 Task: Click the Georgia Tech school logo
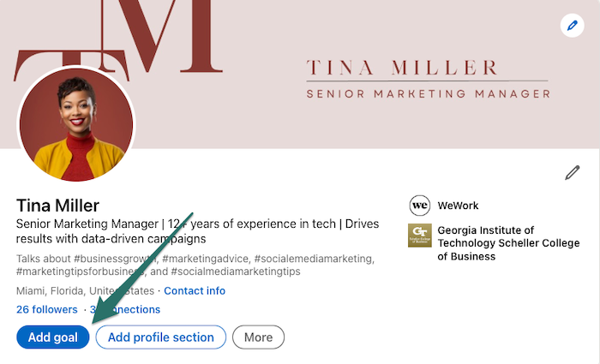pos(419,236)
